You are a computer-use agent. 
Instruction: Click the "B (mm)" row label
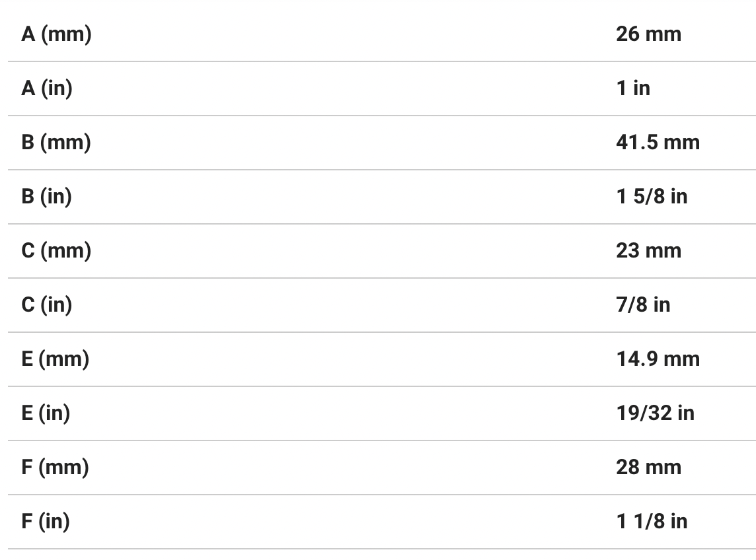coord(56,143)
